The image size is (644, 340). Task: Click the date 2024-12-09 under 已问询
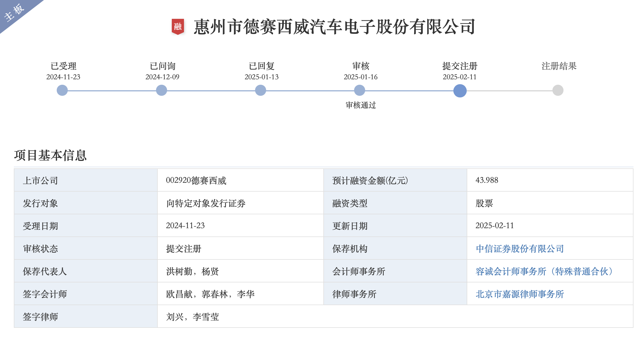point(162,77)
